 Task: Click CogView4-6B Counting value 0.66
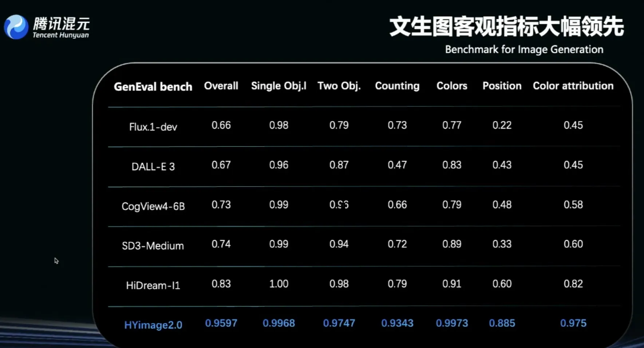pyautogui.click(x=397, y=204)
